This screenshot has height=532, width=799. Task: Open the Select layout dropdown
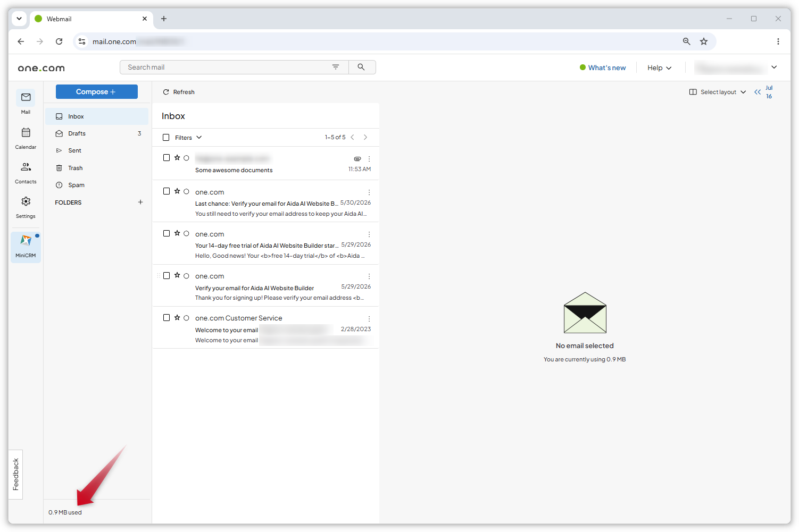pyautogui.click(x=718, y=92)
